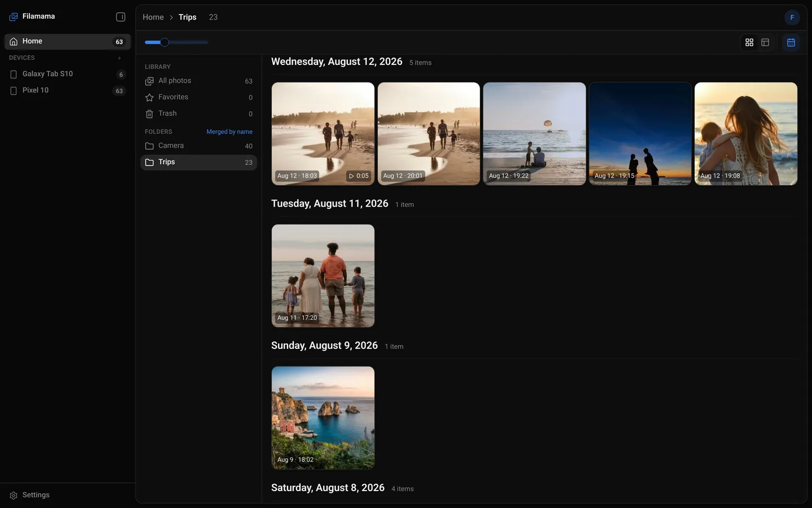Viewport: 812px width, 508px height.
Task: Open the Aug 9 18:02 coast photo
Action: [323, 418]
